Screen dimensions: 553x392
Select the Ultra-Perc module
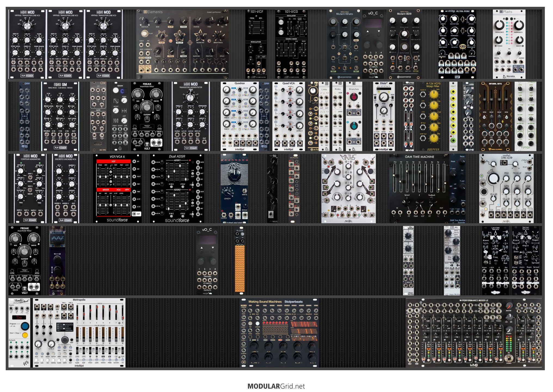[457, 44]
